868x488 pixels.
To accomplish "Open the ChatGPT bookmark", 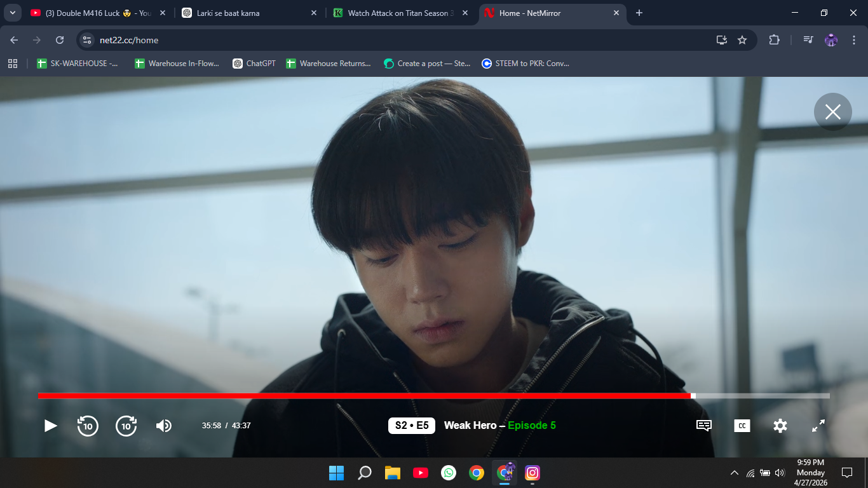I will (254, 64).
